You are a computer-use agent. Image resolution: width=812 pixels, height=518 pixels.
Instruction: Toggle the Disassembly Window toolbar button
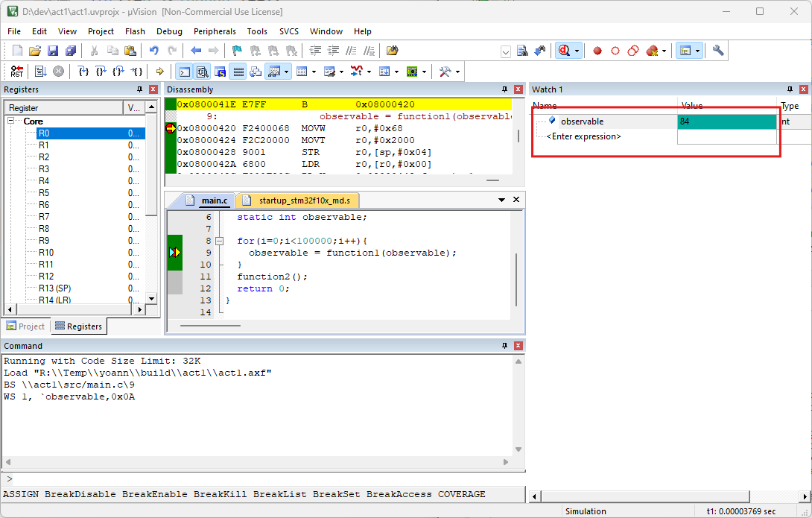click(202, 72)
